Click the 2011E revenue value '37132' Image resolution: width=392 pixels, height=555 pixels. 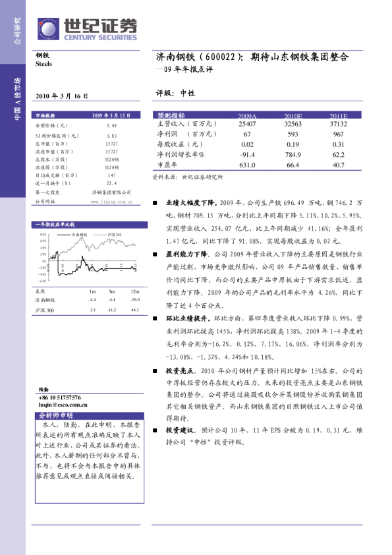point(339,124)
